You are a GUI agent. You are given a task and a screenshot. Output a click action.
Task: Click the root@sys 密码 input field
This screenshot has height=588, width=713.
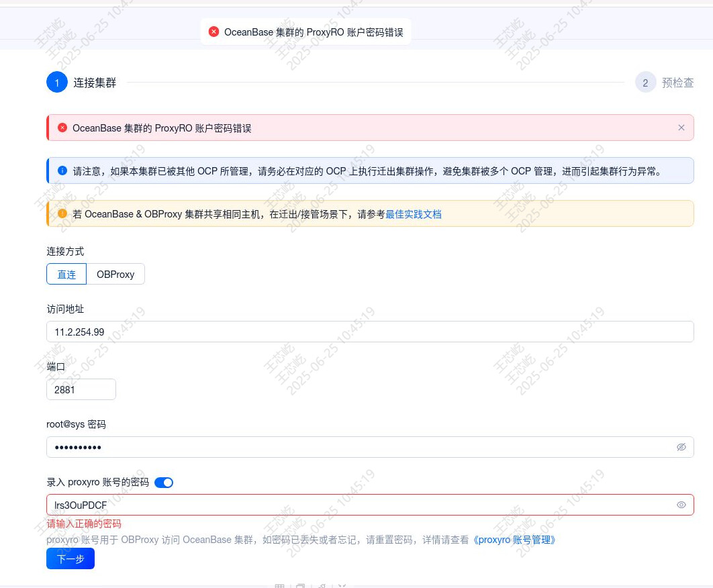click(x=370, y=447)
